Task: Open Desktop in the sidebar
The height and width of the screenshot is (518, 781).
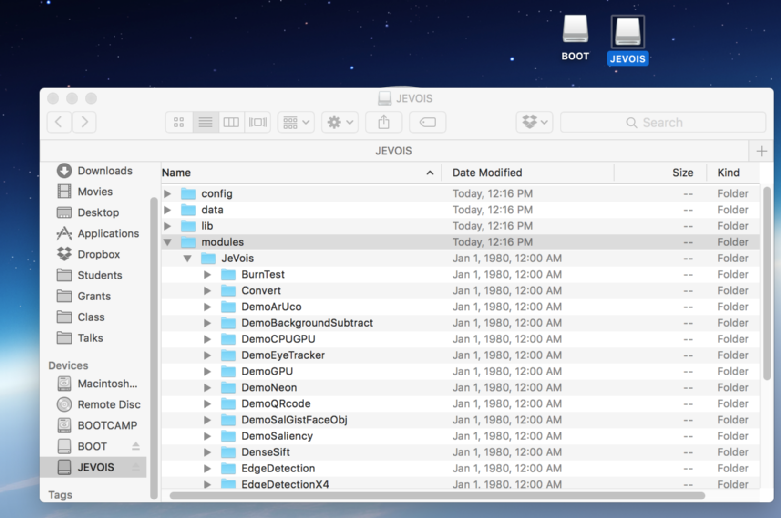Action: coord(88,213)
